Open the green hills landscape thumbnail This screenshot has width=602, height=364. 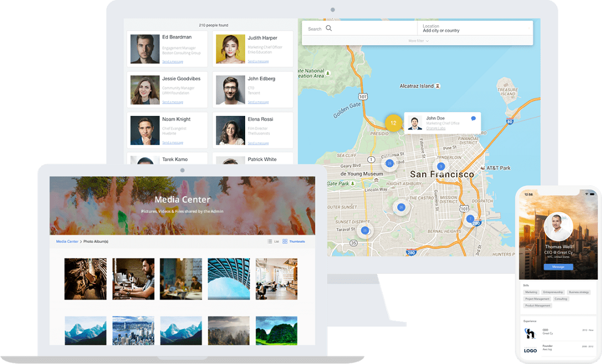[x=276, y=331]
